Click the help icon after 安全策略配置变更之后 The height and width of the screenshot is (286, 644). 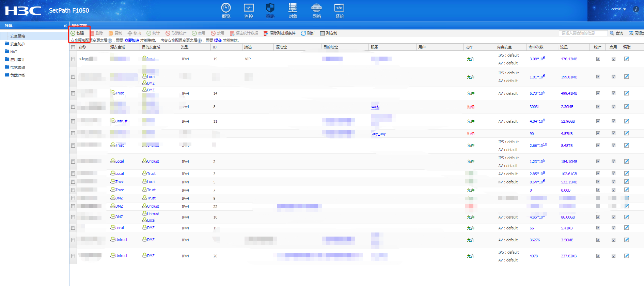[x=110, y=40]
